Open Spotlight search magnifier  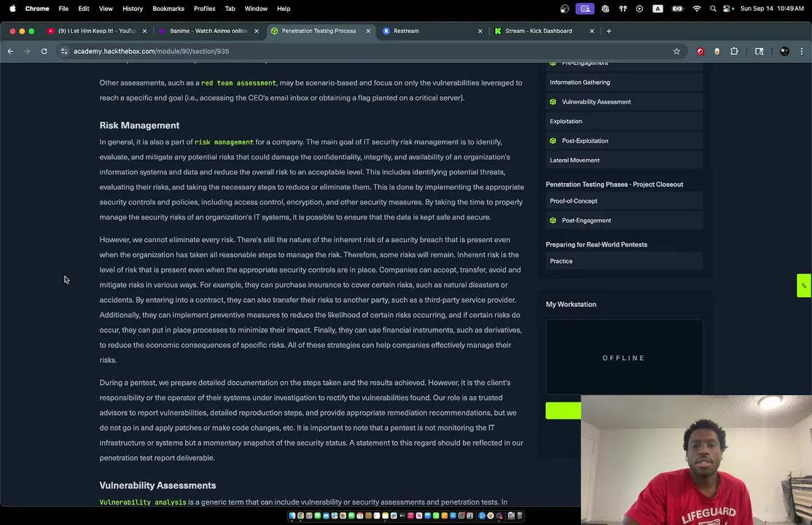pos(713,8)
